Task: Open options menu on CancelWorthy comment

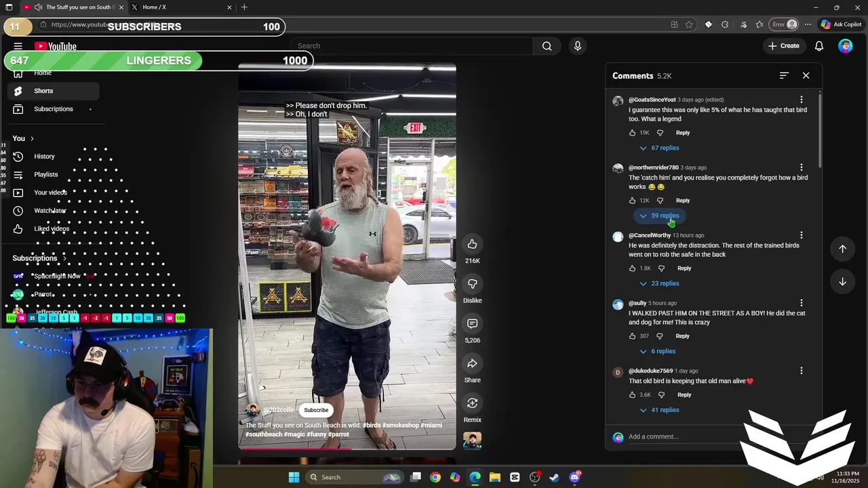Action: (801, 235)
